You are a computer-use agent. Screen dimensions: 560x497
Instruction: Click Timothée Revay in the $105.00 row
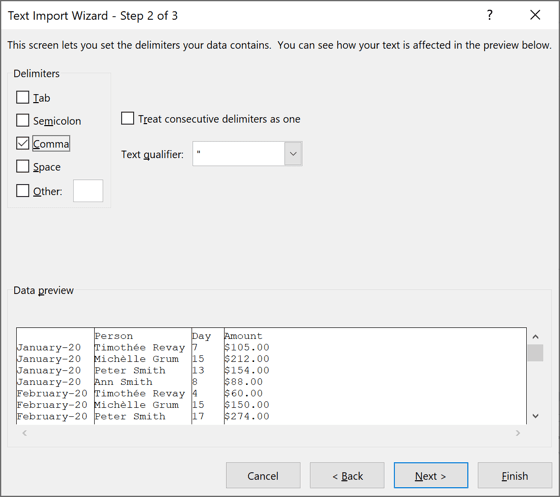pos(140,347)
